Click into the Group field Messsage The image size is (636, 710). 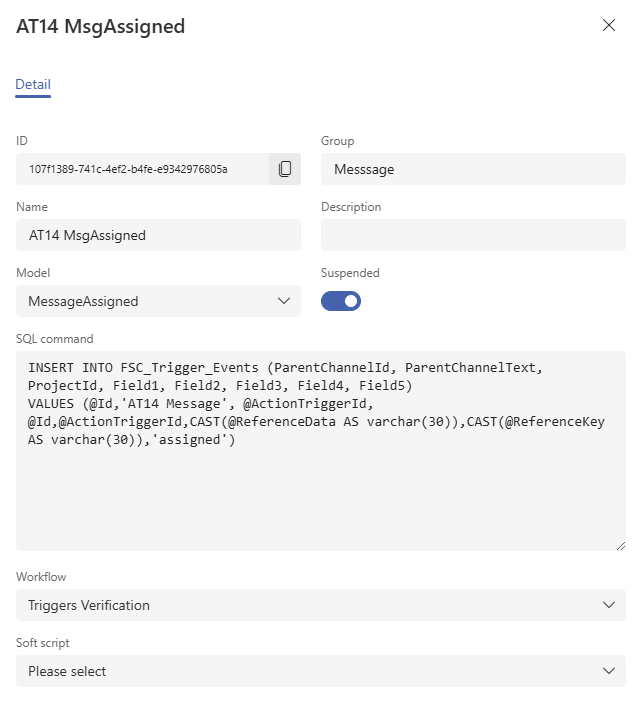click(x=473, y=169)
